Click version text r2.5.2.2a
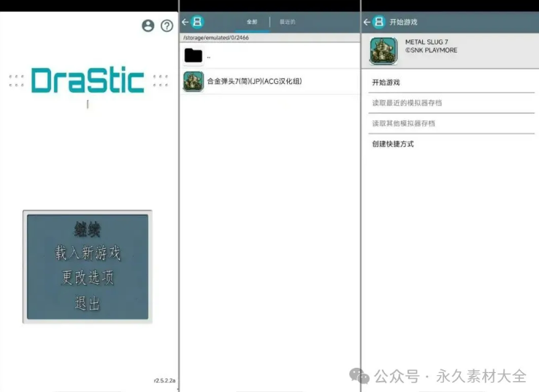Viewport: 539px width, 392px height. (164, 380)
